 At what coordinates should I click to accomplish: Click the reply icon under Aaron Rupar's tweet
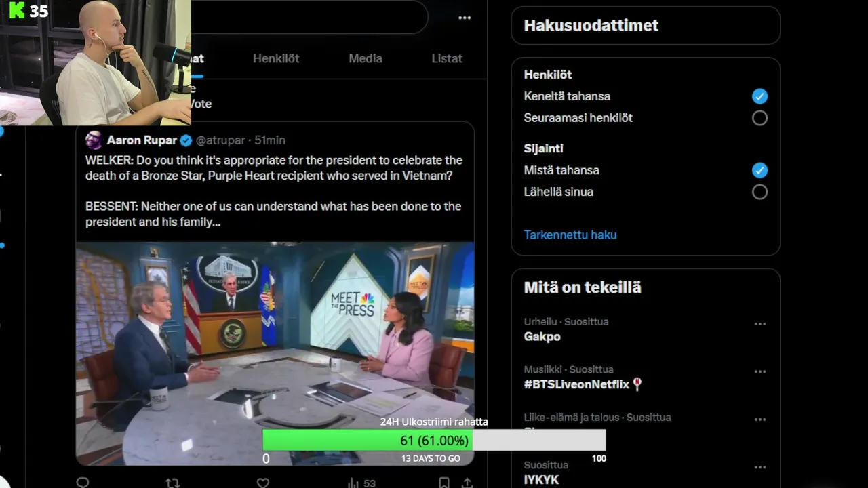point(83,483)
